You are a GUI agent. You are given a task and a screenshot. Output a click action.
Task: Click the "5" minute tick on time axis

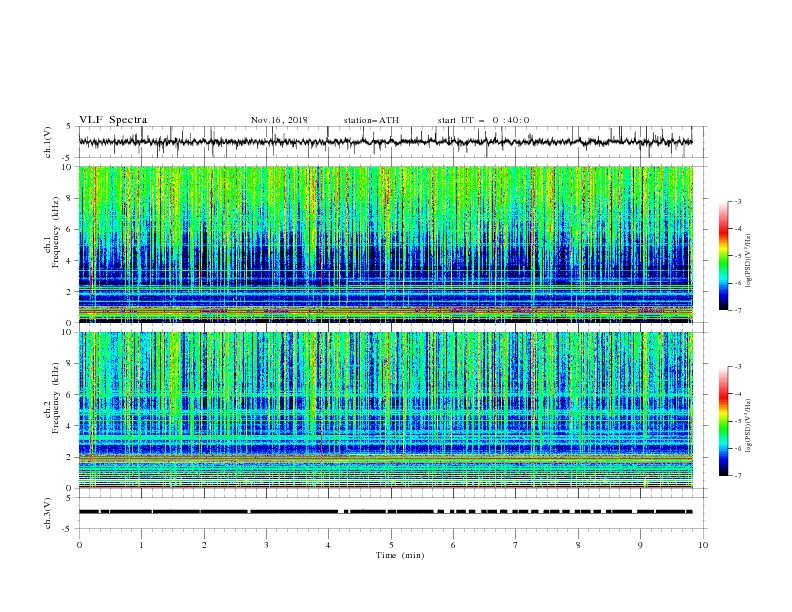391,545
